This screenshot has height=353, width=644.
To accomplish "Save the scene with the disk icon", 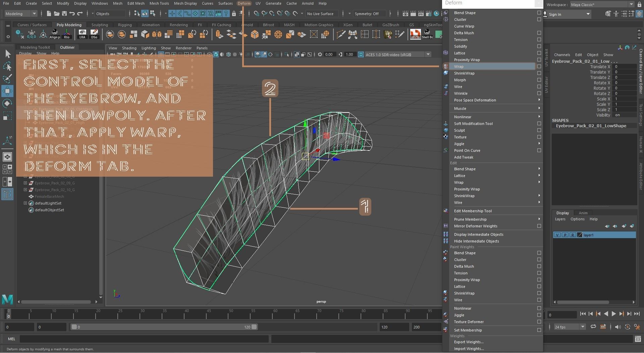I will 64,13.
